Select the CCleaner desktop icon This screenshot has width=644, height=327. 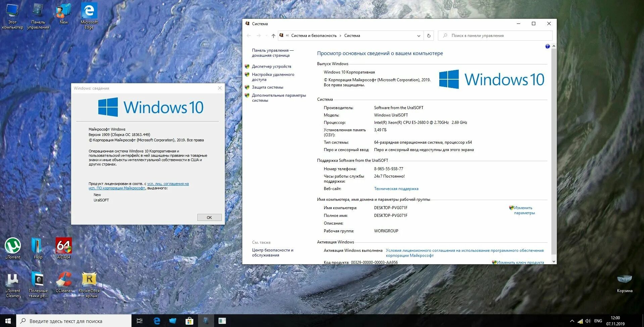(63, 282)
